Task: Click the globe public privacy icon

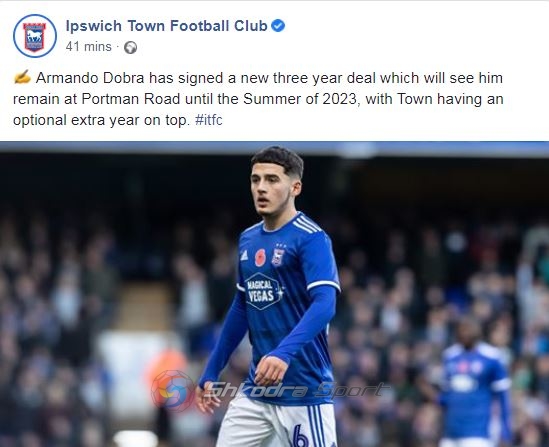Action: [x=130, y=47]
